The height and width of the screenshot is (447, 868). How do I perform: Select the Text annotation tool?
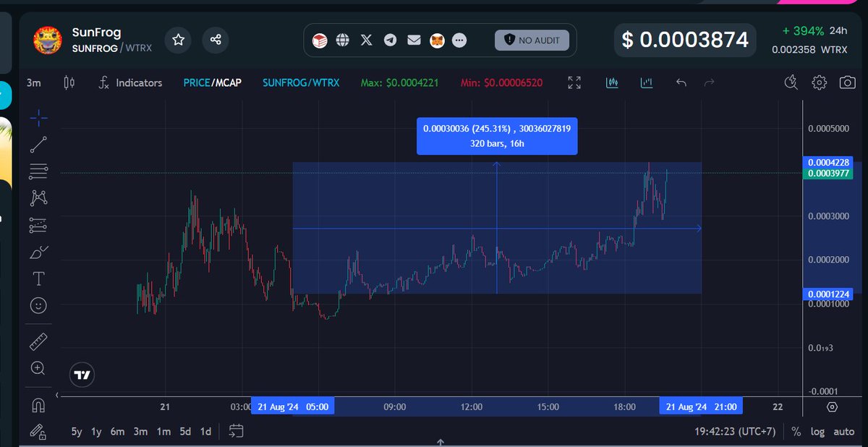(39, 278)
